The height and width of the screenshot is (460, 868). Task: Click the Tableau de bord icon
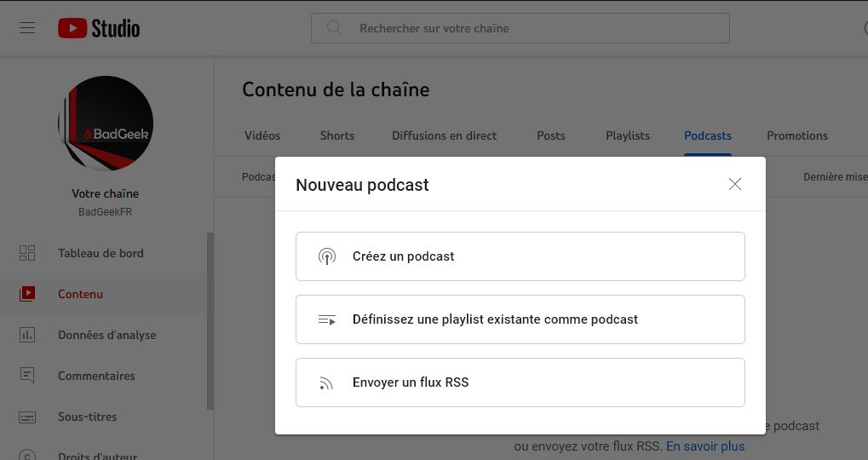coord(27,253)
